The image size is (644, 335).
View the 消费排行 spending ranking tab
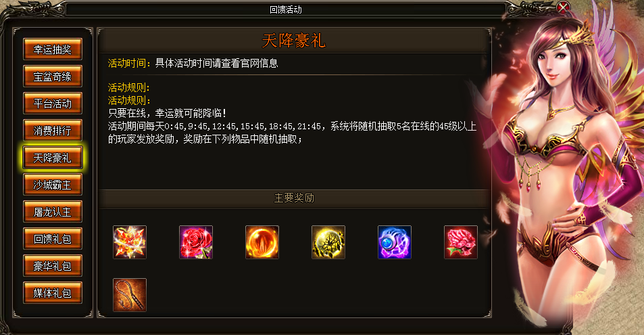[53, 131]
